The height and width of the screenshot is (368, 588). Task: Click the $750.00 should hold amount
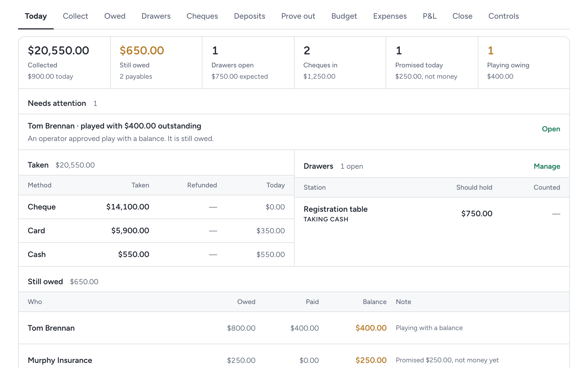pos(477,214)
